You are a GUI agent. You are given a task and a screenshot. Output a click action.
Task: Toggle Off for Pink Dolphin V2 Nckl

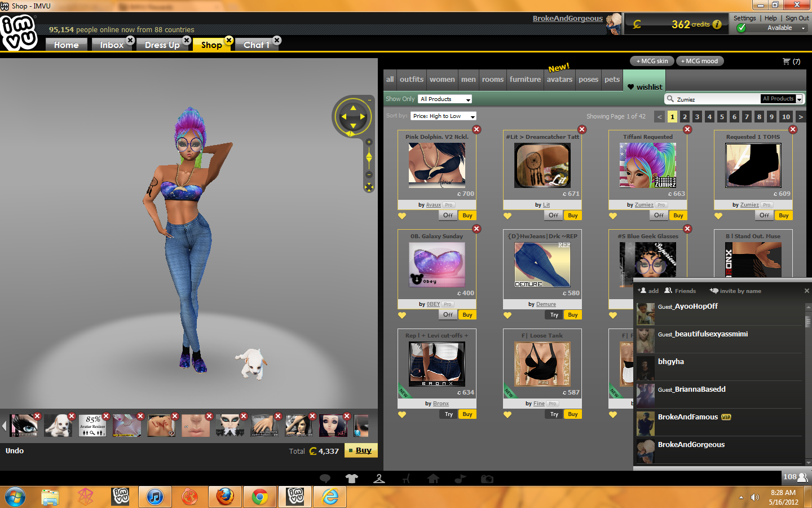[448, 215]
